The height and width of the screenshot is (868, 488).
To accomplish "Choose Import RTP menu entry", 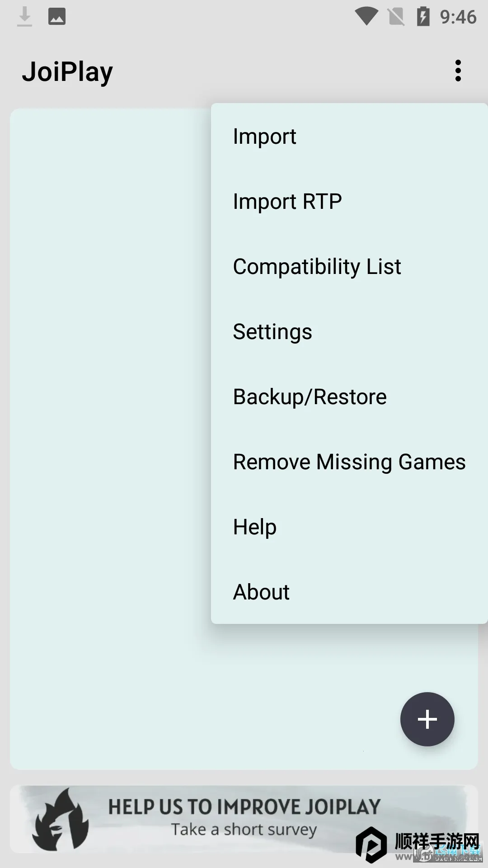I will click(287, 202).
